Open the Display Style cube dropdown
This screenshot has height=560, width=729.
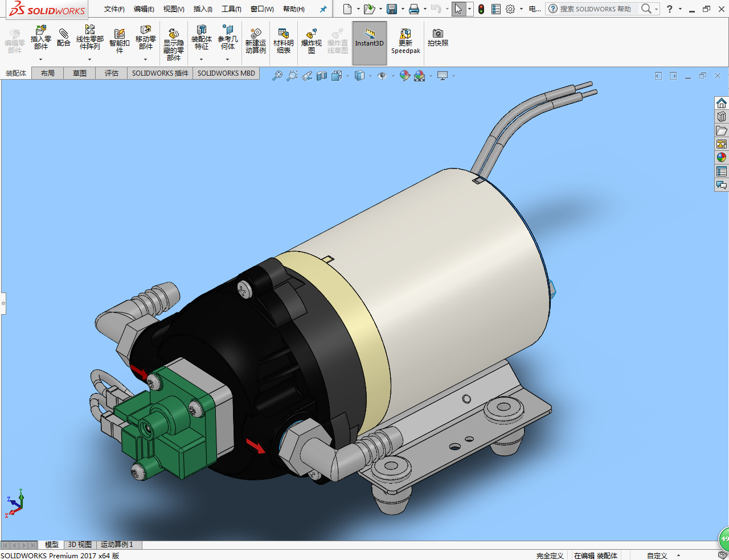(370, 76)
